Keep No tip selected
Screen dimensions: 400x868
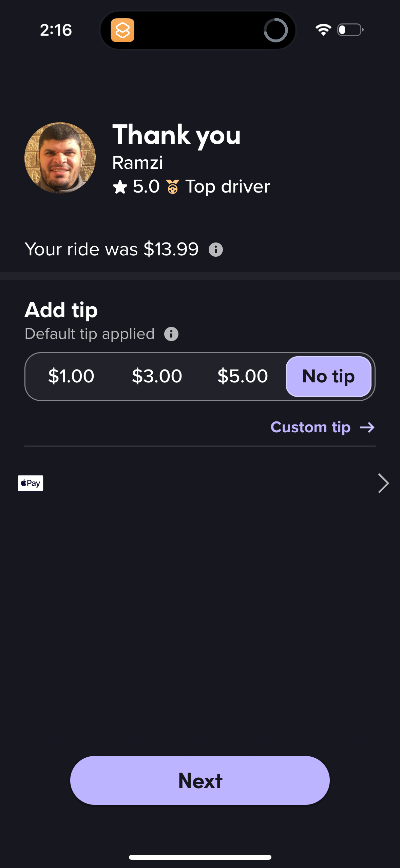coord(328,376)
